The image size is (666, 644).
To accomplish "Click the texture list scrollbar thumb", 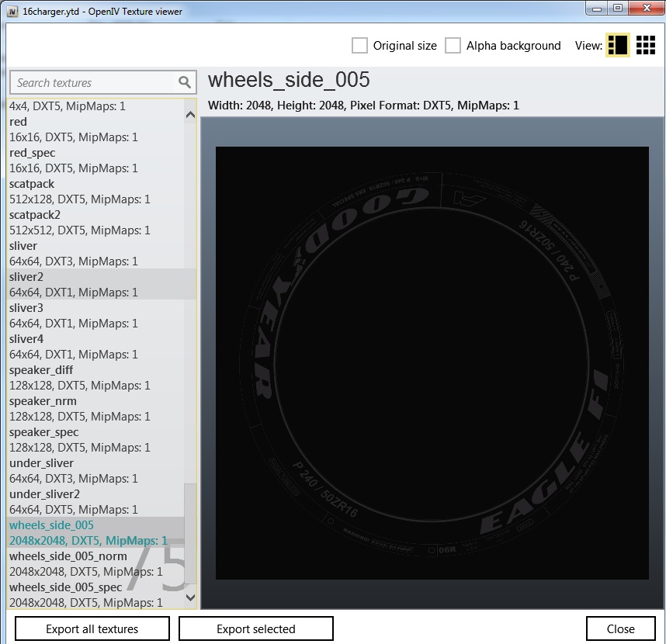I will pyautogui.click(x=190, y=535).
